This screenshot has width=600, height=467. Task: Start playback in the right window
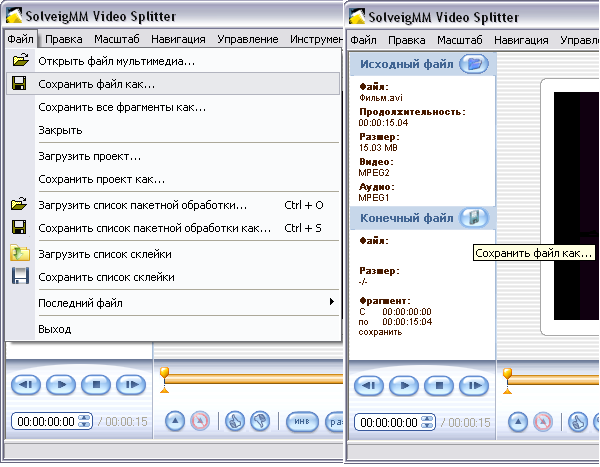coord(404,385)
